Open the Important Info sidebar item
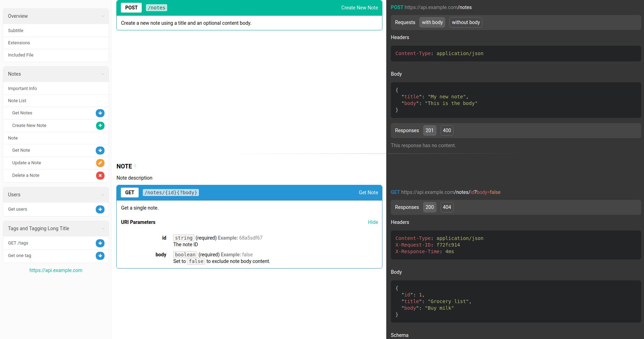Screen dimensions: 644x339 tap(22, 89)
